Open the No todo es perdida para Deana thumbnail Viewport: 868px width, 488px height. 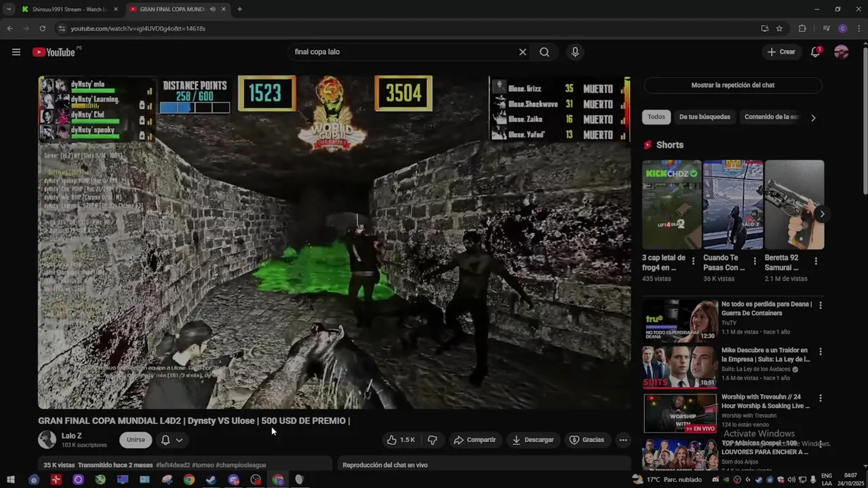pos(680,321)
